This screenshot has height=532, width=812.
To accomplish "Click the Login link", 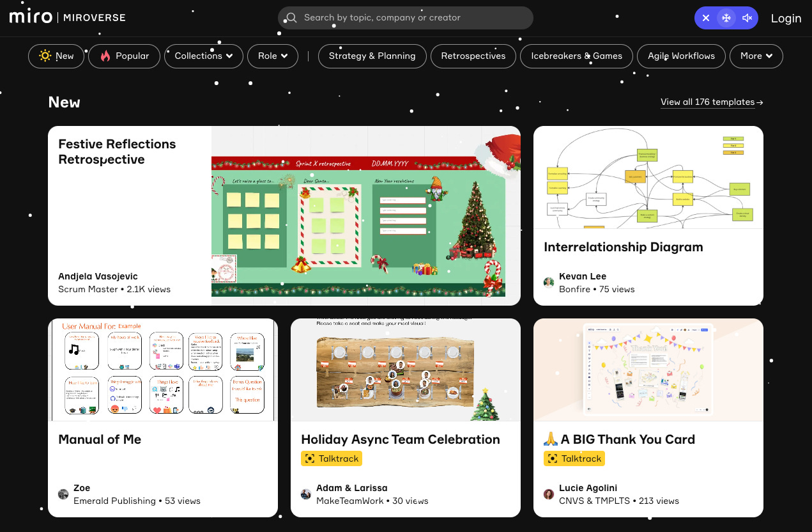I will pyautogui.click(x=786, y=18).
